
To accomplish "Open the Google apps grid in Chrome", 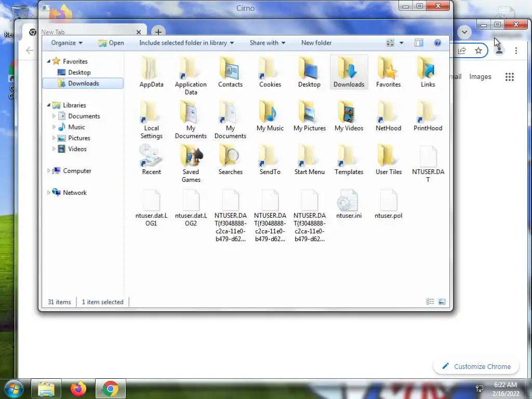I will coord(509,77).
